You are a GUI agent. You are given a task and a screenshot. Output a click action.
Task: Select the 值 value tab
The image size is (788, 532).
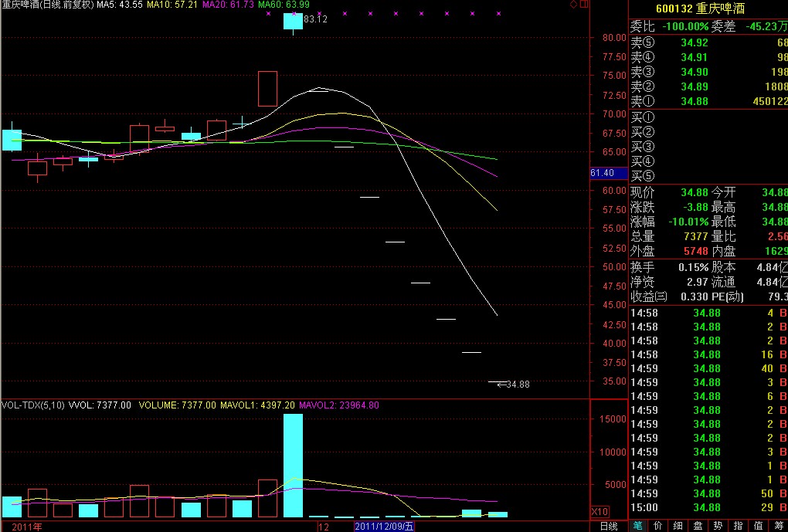758,526
